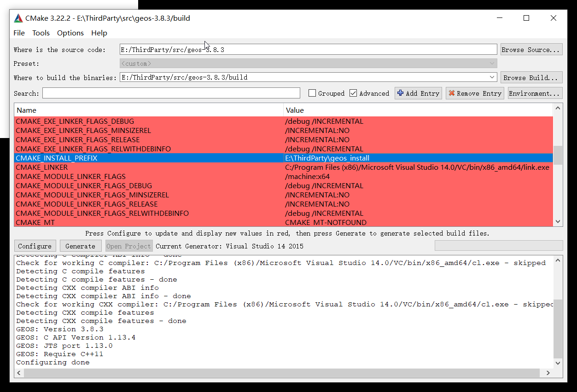Click the output log horizontal scrollbar
Viewport: 577px width, 392px height.
tap(281, 373)
